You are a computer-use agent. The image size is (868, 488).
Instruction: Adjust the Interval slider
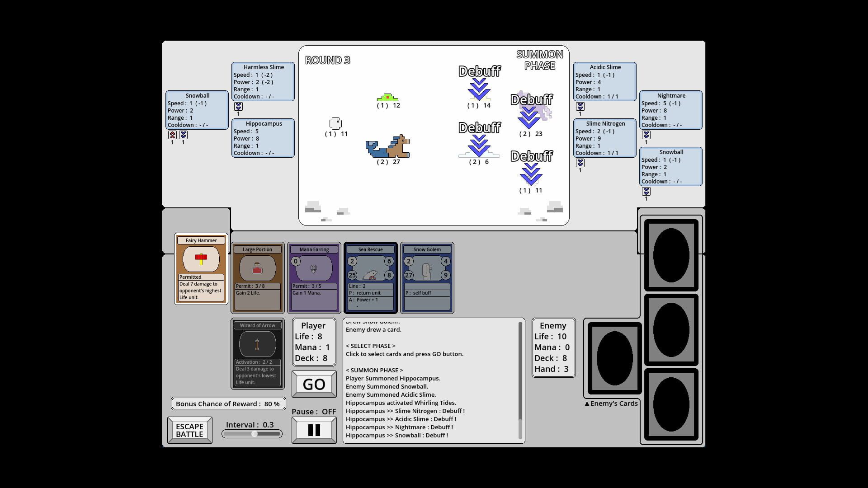[253, 433]
